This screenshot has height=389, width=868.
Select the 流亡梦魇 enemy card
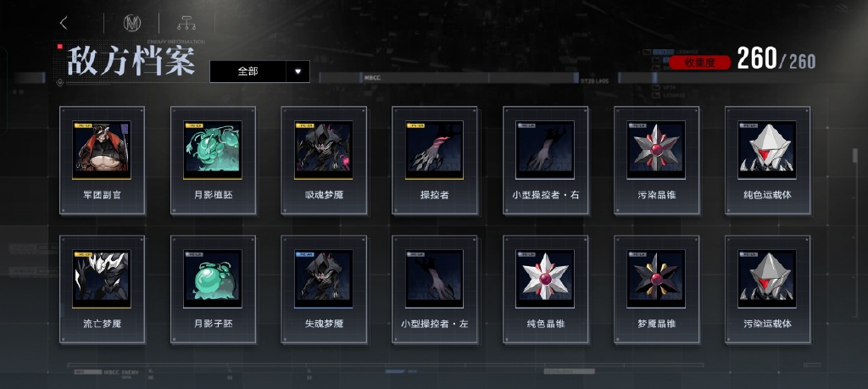(102, 289)
